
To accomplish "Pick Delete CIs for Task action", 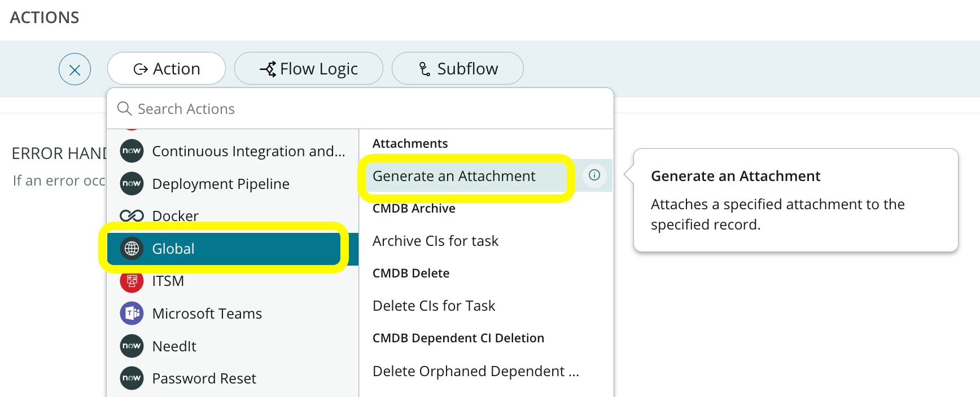I will 434,306.
